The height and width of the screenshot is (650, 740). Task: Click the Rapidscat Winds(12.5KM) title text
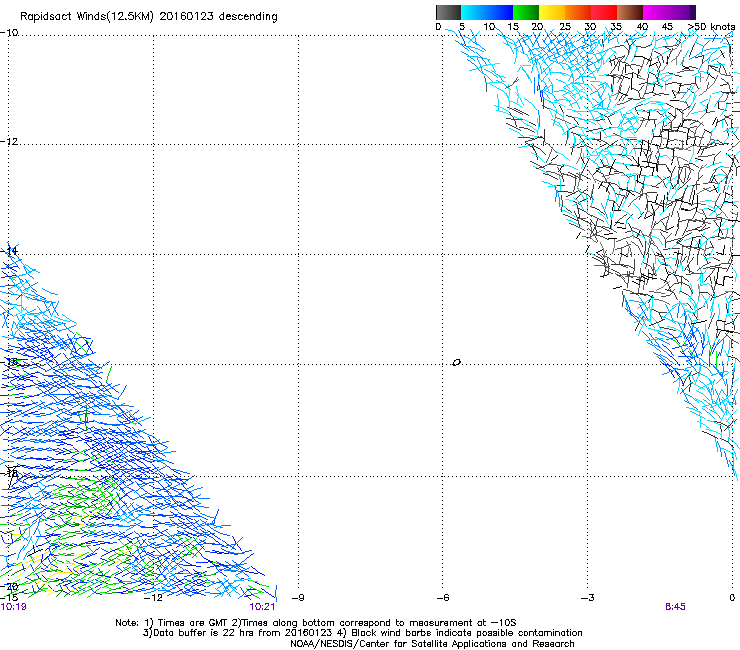pyautogui.click(x=149, y=17)
